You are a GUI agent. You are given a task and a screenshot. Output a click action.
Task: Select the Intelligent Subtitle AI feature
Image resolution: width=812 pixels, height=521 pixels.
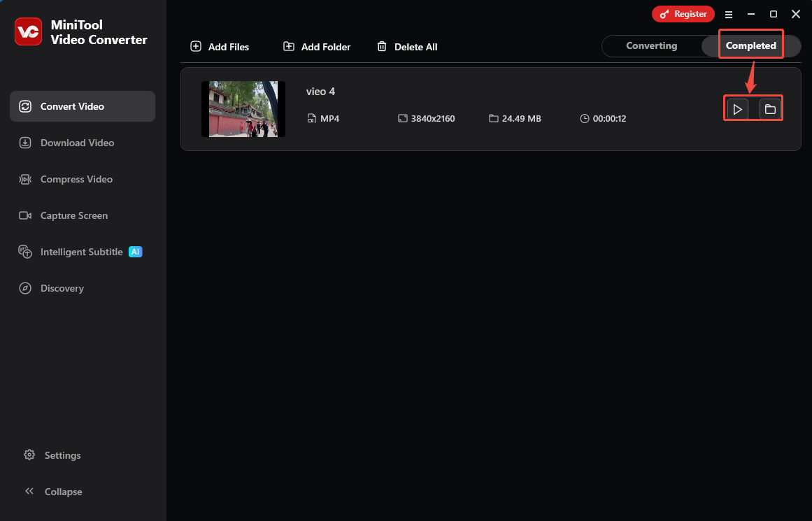[25, 252]
